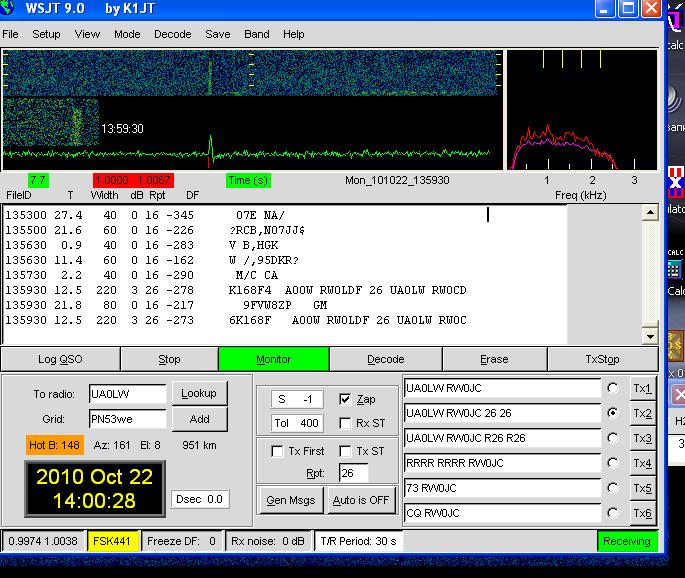The image size is (685, 578).
Task: Click the 73 RW0JC message field
Action: 502,488
